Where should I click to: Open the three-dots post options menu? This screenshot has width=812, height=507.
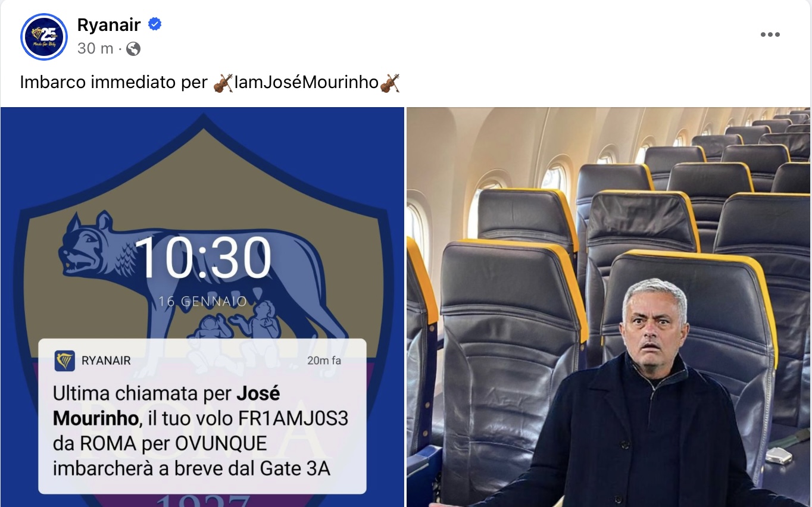770,35
